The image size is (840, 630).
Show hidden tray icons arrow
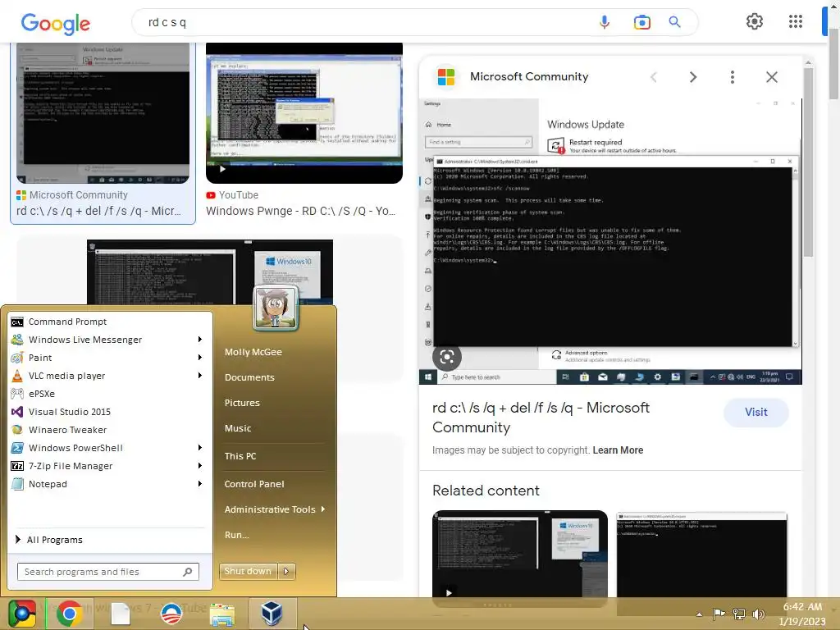[699, 614]
